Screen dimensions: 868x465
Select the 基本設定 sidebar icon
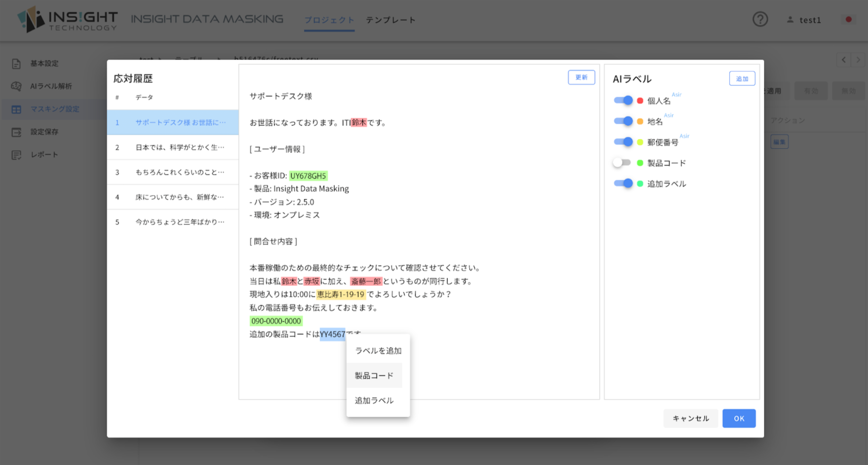(x=16, y=64)
